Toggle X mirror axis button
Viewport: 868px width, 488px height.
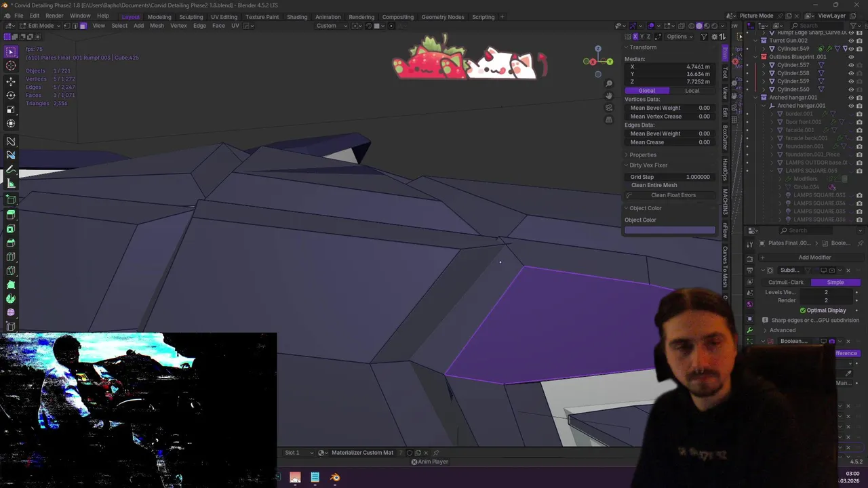(635, 37)
